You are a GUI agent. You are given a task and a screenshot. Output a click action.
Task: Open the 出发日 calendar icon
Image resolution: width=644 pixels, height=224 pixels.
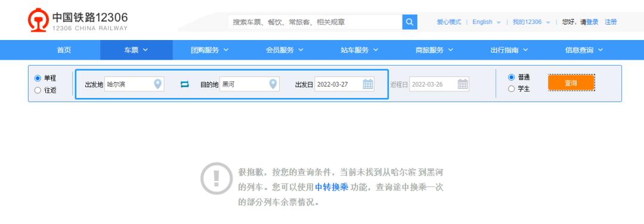tap(367, 84)
